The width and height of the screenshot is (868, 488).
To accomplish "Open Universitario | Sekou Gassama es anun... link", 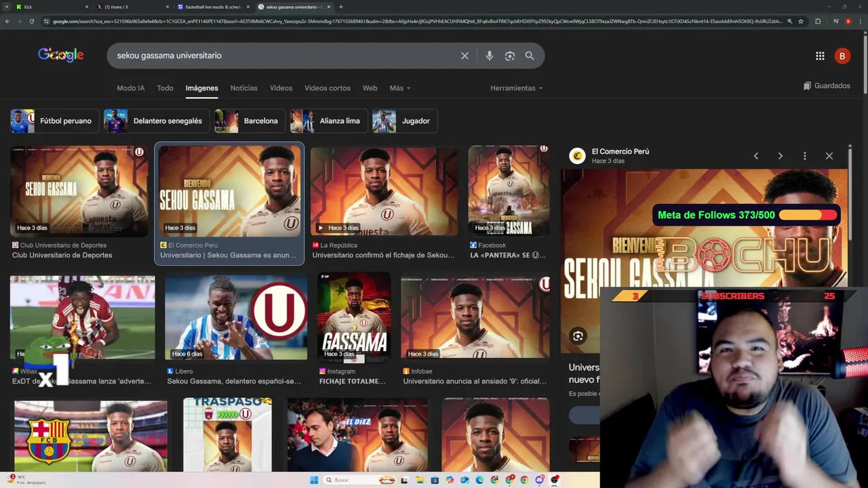I will [x=229, y=256].
